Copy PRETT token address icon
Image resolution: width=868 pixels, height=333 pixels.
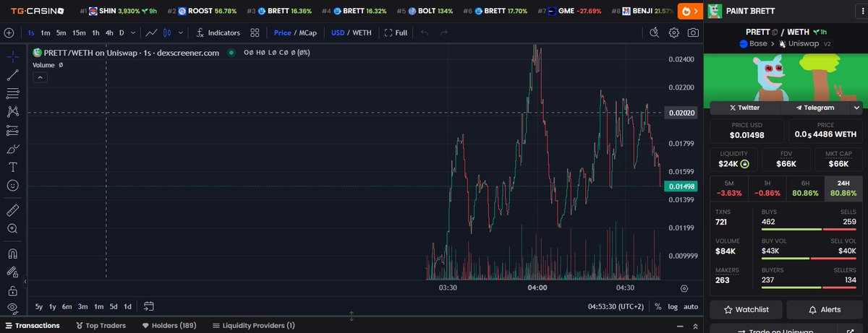[774, 33]
